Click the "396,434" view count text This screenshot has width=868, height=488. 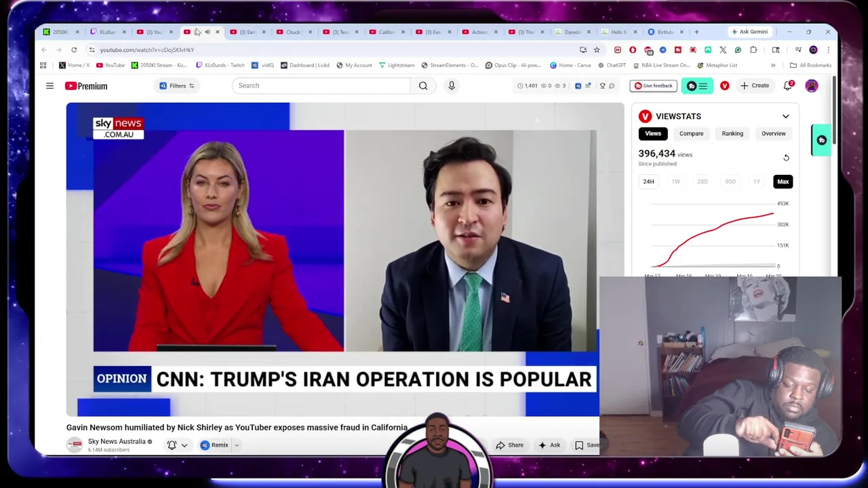656,154
